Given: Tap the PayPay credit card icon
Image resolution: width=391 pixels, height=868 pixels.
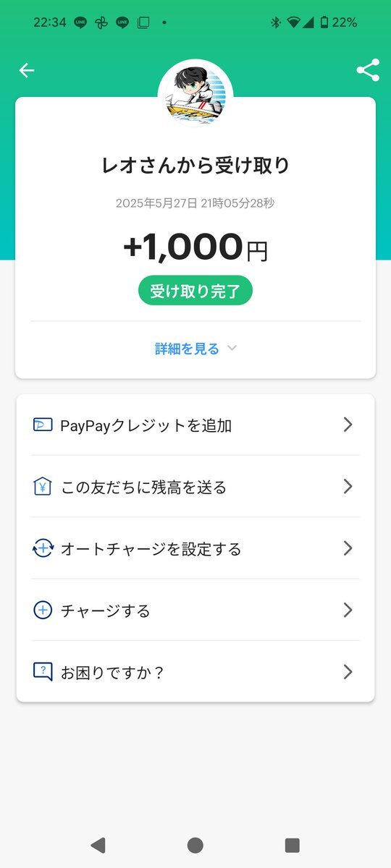Looking at the screenshot, I should pyautogui.click(x=43, y=425).
